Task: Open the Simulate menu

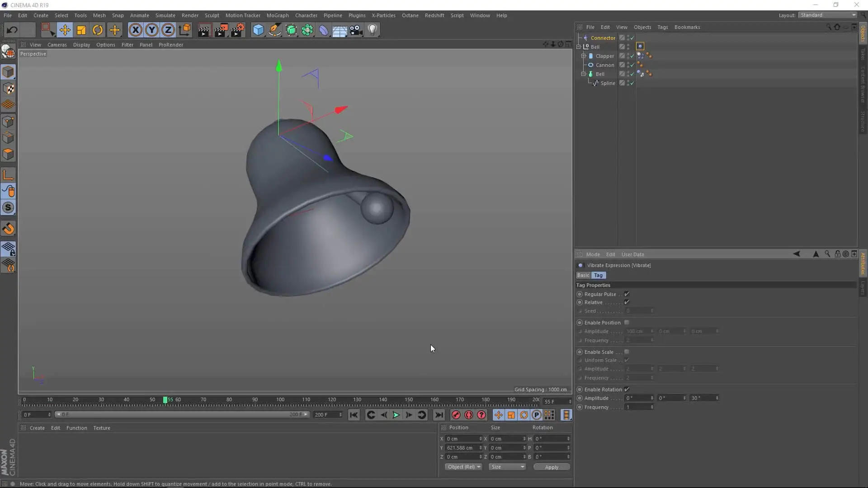Action: coord(165,15)
